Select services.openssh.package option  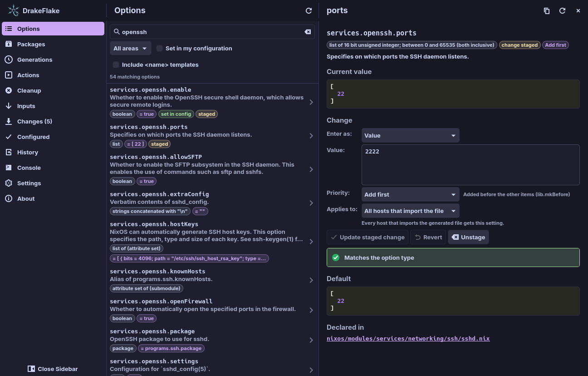click(x=212, y=340)
